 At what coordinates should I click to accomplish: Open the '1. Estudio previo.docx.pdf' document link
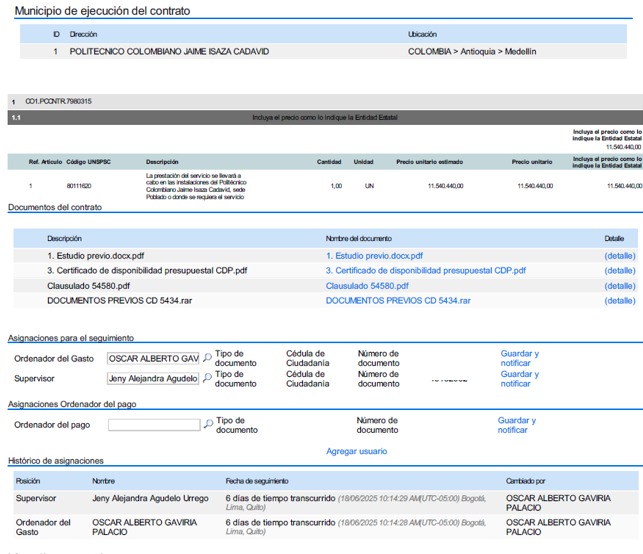pos(374,255)
